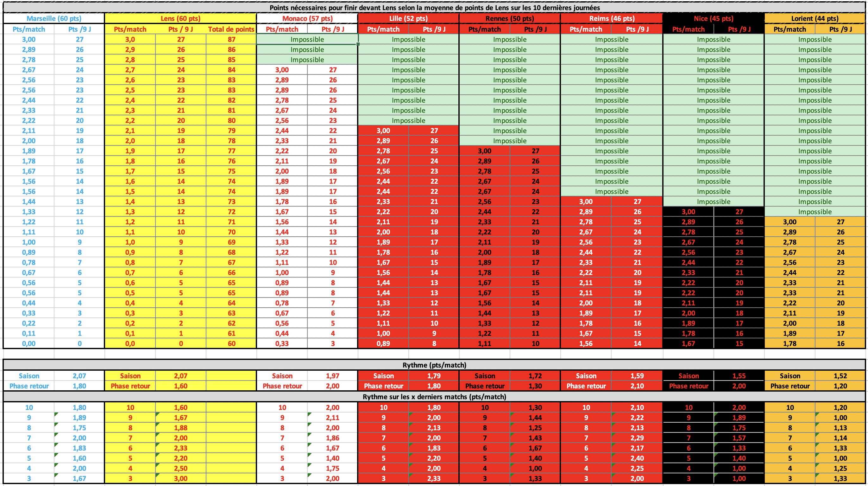Select the 'Rennes (50 pts)' header cell
Viewport: 868px width, 486px height.
click(510, 19)
